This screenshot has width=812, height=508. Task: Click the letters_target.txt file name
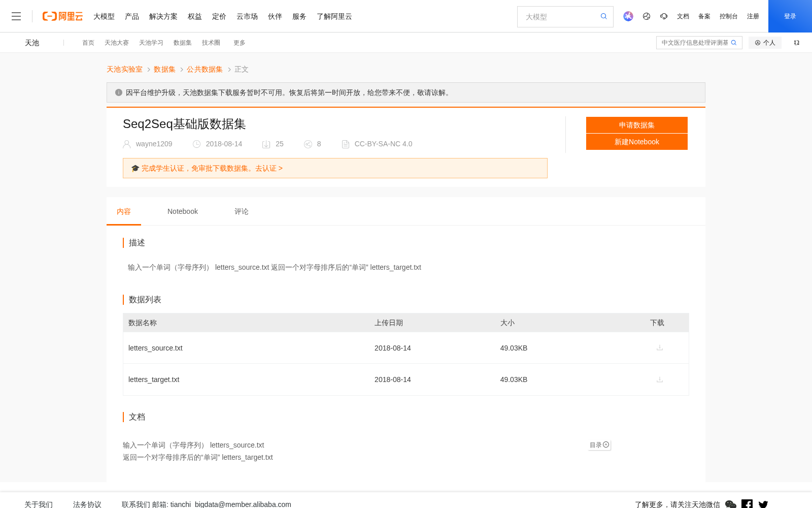click(154, 379)
